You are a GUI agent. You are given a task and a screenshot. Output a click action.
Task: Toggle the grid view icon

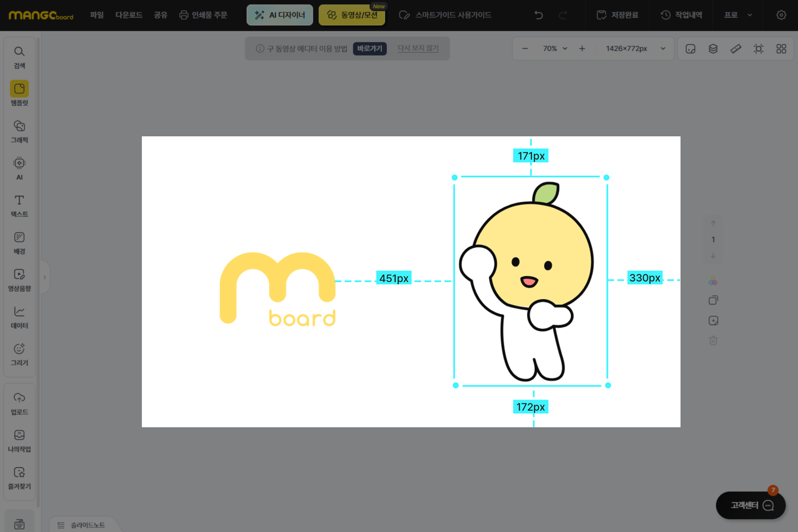(781, 49)
